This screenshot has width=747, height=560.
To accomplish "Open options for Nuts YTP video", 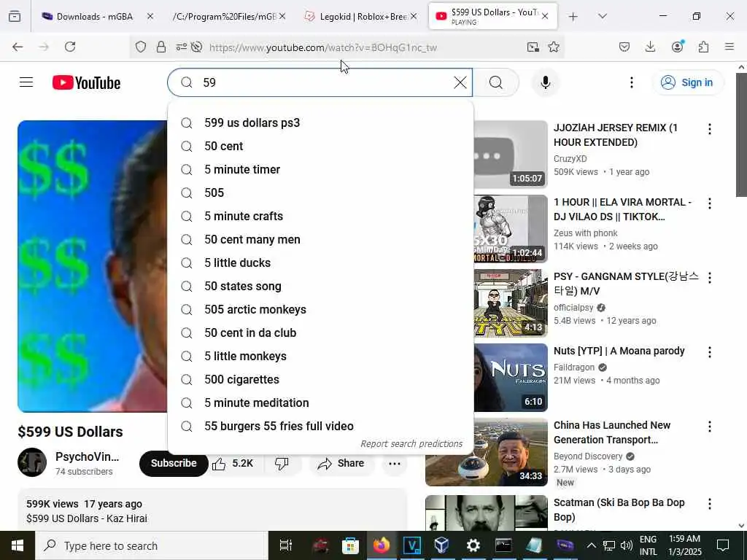I will (709, 352).
